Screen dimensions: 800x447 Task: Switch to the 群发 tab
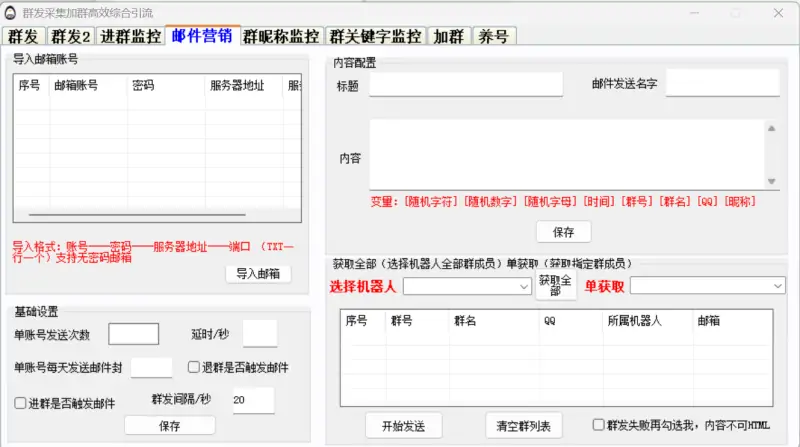(x=22, y=37)
